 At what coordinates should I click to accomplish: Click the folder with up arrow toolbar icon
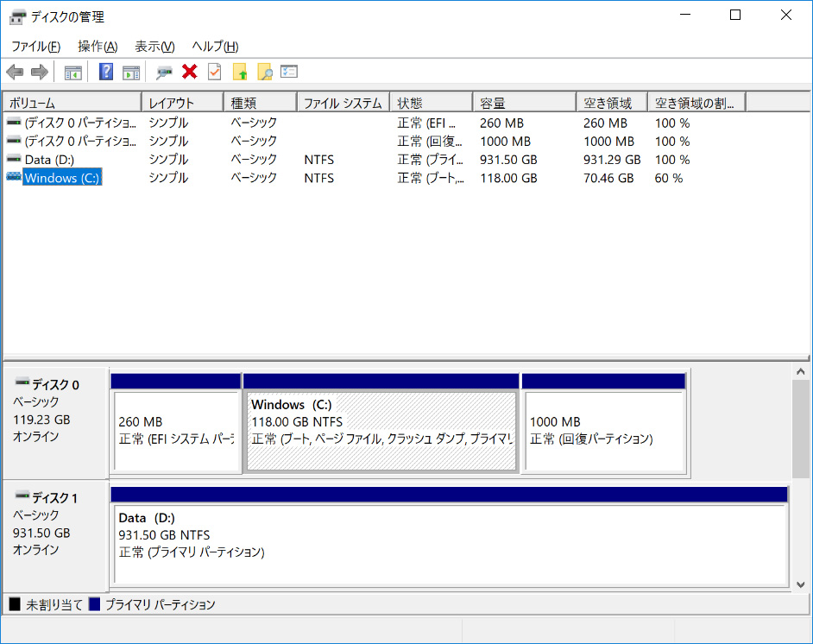(x=240, y=72)
